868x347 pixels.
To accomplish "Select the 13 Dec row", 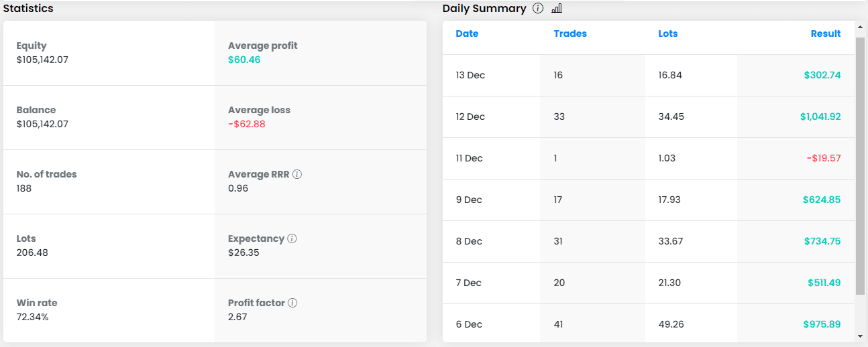I will [470, 75].
